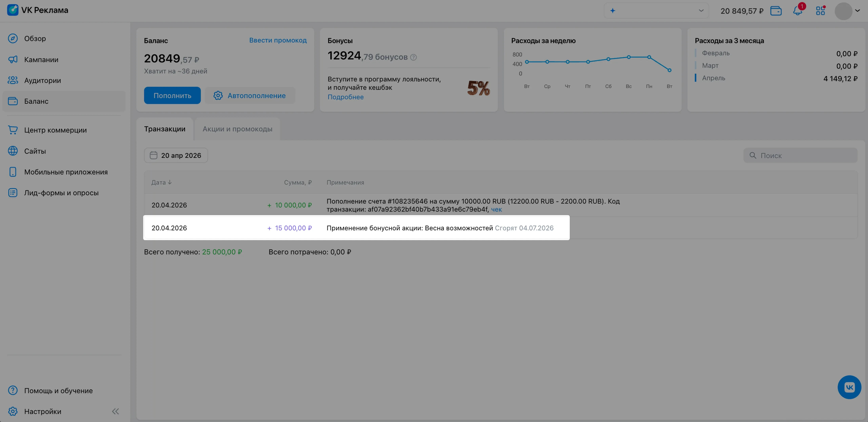Click Апрель in three-month expenses
This screenshot has width=868, height=422.
pos(713,78)
